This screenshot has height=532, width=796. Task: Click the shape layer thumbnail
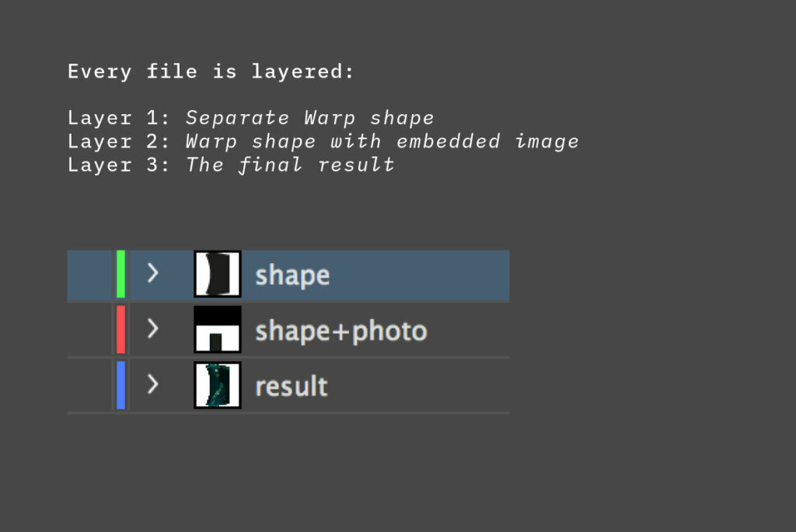tap(217, 274)
